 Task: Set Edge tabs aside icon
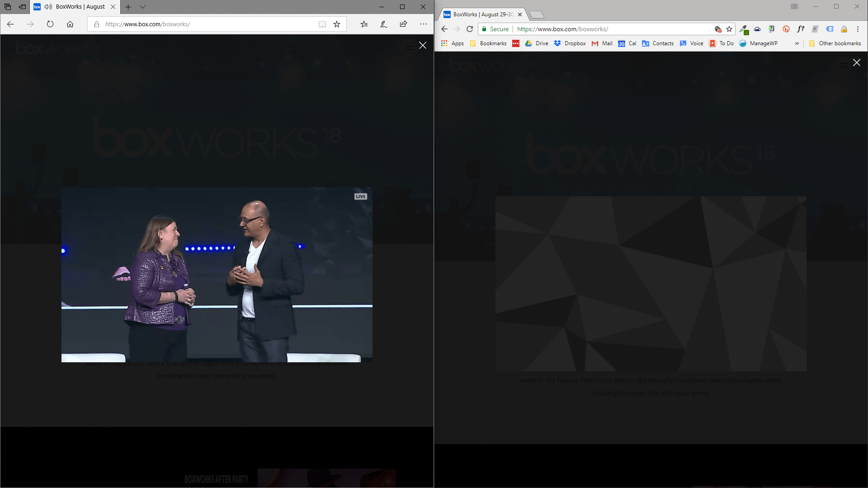point(22,7)
